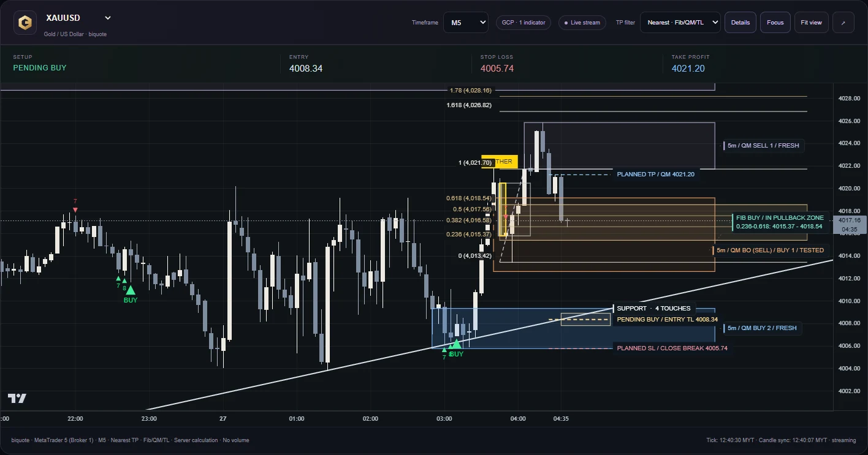
Task: Click the biquote MetaTrader 5 status bar text
Action: 130,440
